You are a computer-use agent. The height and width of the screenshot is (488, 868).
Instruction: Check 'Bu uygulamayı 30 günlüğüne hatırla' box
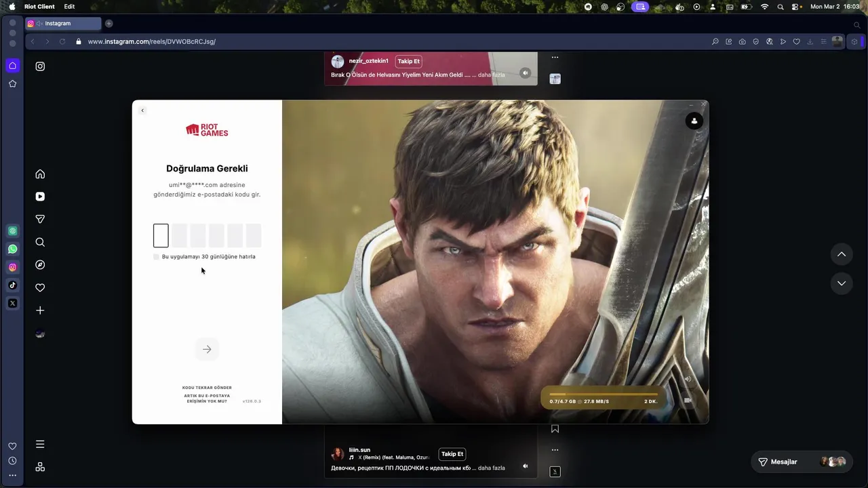coord(156,257)
